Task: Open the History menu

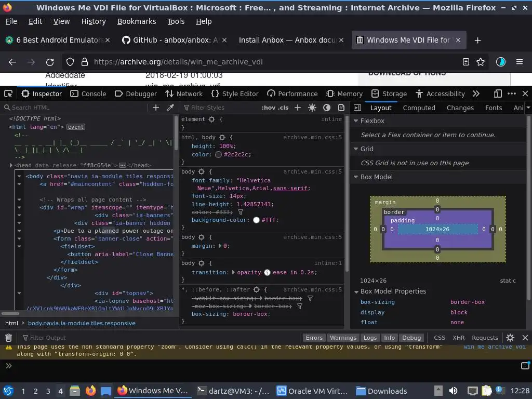Action: tap(94, 21)
